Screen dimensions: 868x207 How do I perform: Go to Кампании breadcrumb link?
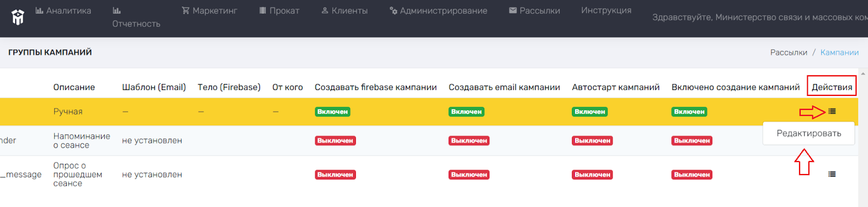[839, 53]
